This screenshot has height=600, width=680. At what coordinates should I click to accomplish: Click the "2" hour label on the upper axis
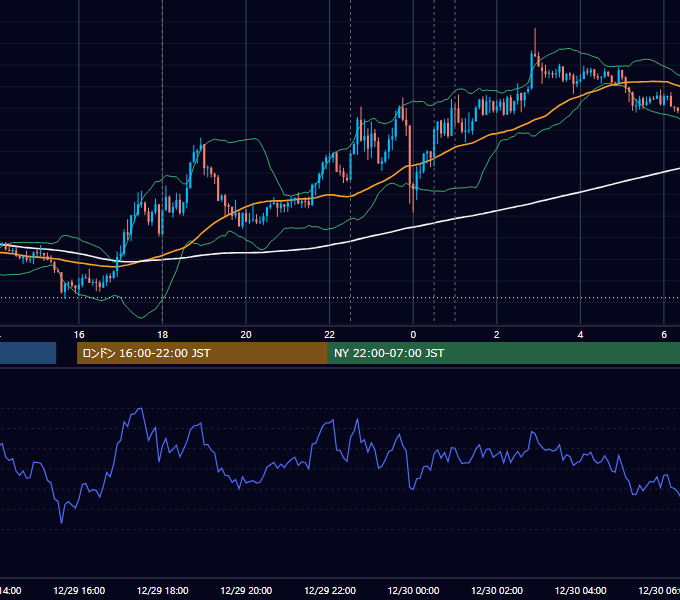coord(497,335)
